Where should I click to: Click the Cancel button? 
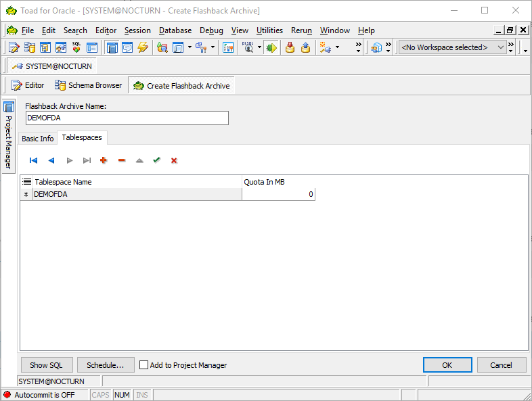click(501, 364)
